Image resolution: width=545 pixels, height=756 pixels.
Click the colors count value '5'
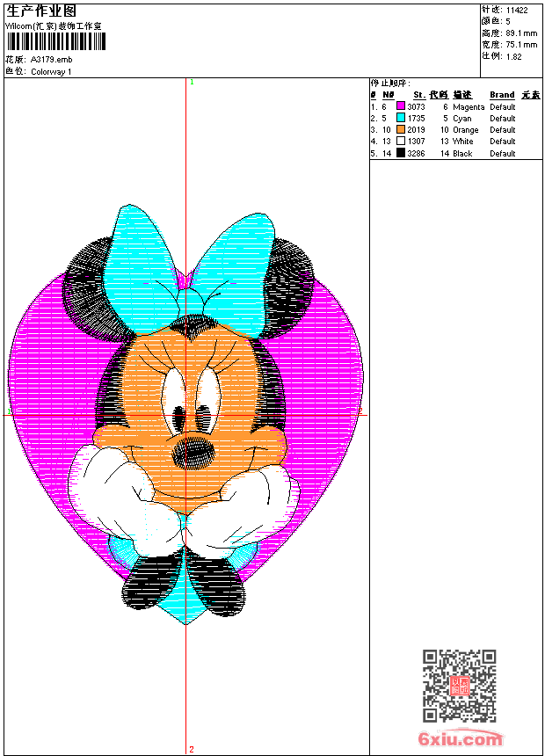tap(508, 21)
